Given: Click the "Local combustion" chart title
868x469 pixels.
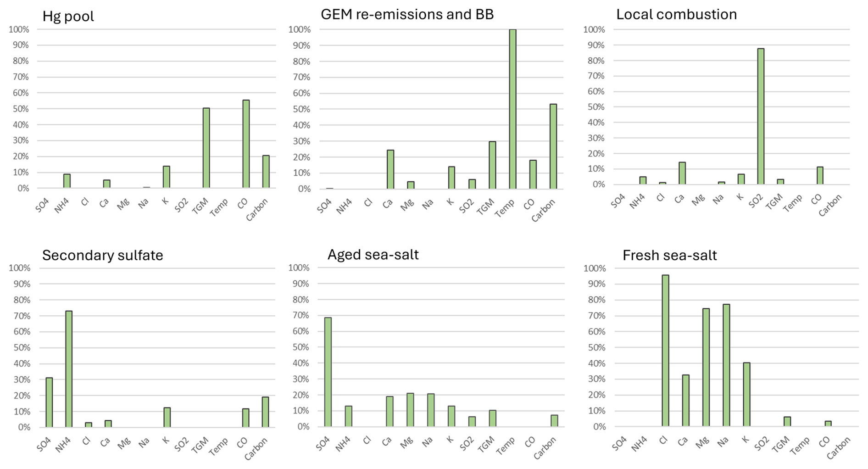Looking at the screenshot, I should point(676,14).
